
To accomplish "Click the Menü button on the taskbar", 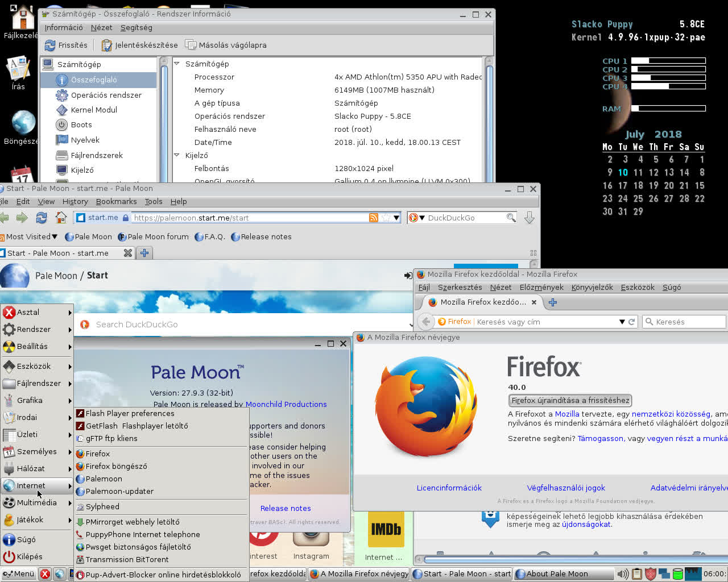I will [x=18, y=573].
